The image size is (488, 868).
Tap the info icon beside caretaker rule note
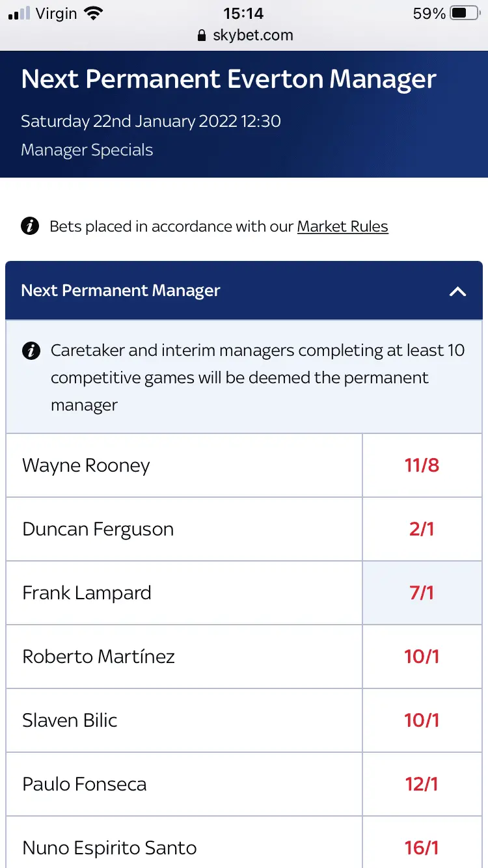point(30,351)
